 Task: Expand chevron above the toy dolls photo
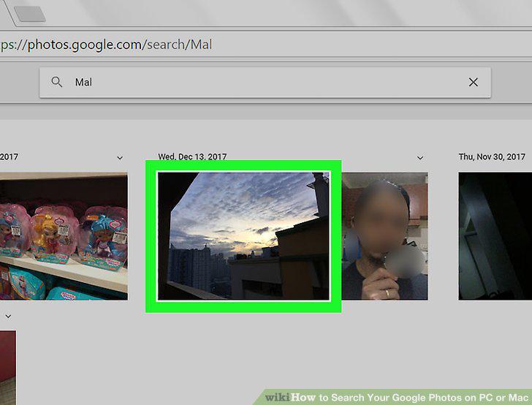pos(120,158)
